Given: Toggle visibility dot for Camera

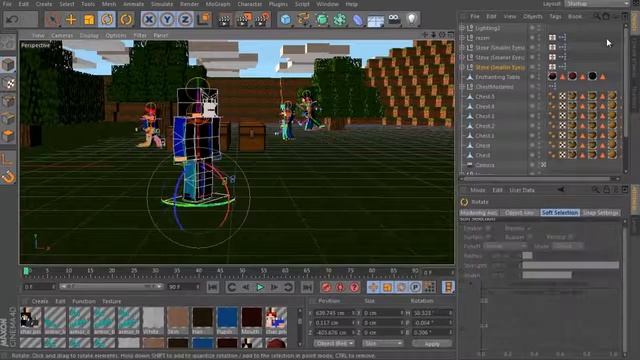Looking at the screenshot, I should [532, 165].
